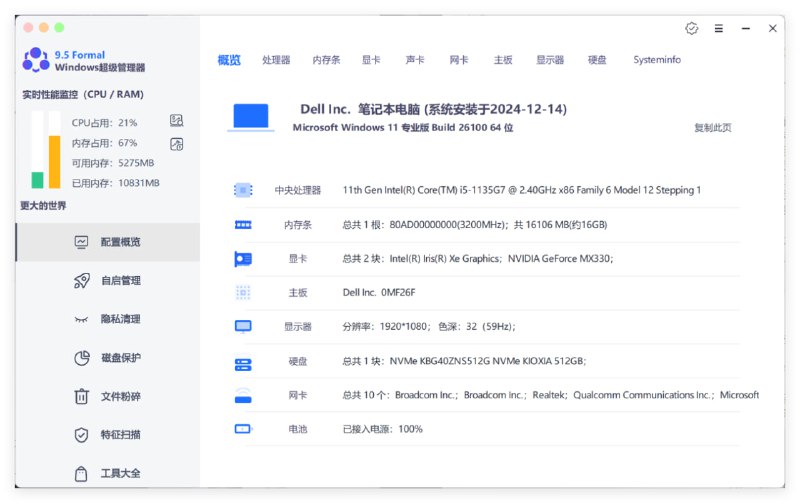Click the network router icon for 网卡
The image size is (800, 503).
click(243, 396)
